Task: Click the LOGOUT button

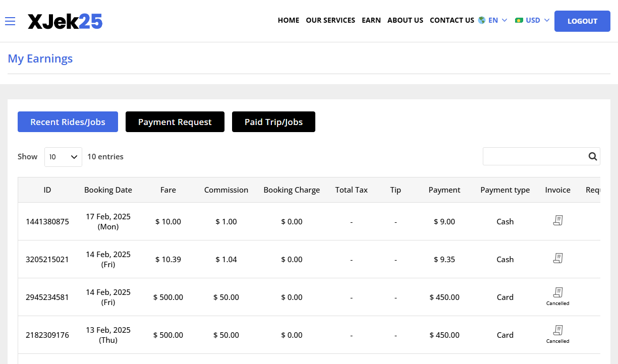Action: 582,21
